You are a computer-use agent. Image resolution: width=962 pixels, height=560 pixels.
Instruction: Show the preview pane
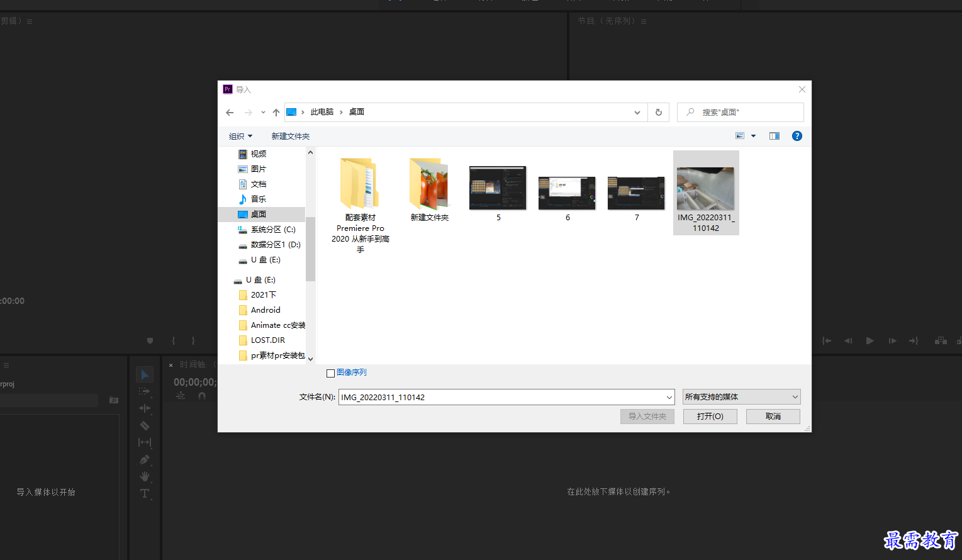[775, 136]
